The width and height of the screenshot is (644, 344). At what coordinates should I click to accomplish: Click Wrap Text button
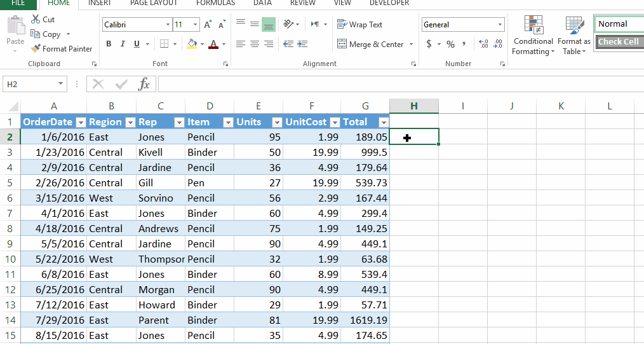click(x=359, y=25)
